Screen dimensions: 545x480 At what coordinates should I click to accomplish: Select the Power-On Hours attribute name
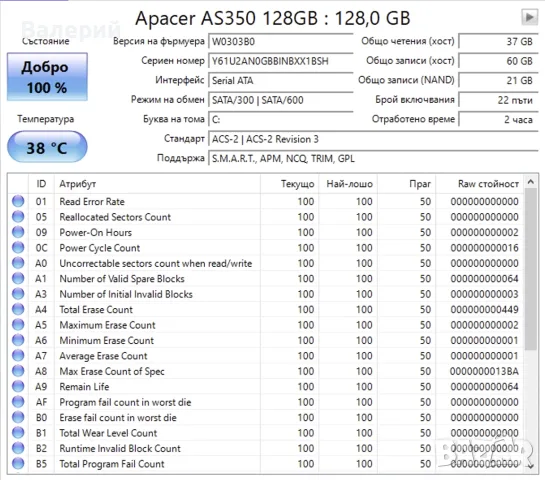(x=96, y=233)
